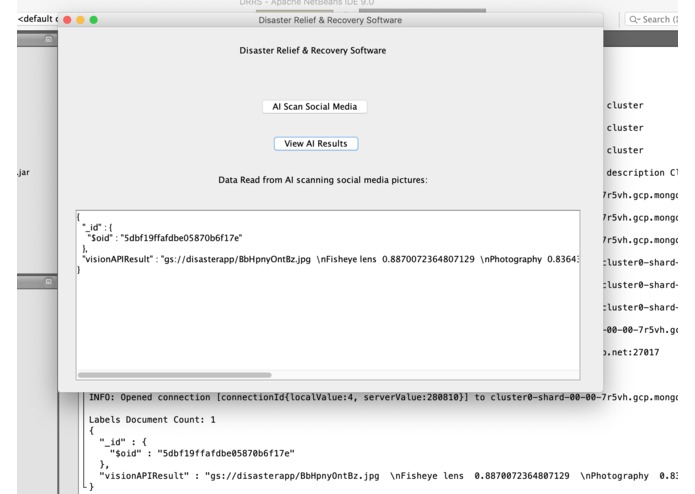Click the minimize icon of upper left NetBeans panel
The width and height of the screenshot is (695, 494).
[x=48, y=39]
